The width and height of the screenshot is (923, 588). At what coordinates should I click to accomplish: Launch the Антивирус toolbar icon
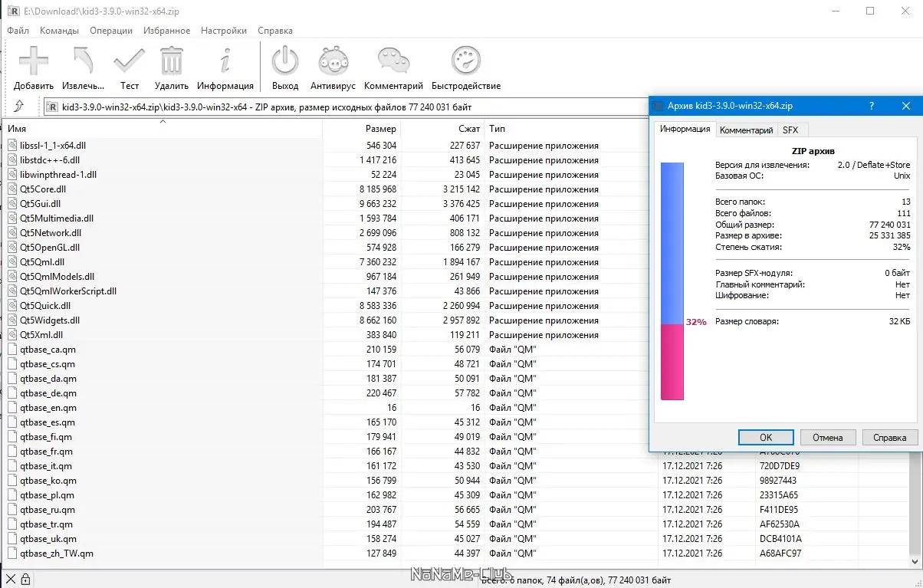333,61
